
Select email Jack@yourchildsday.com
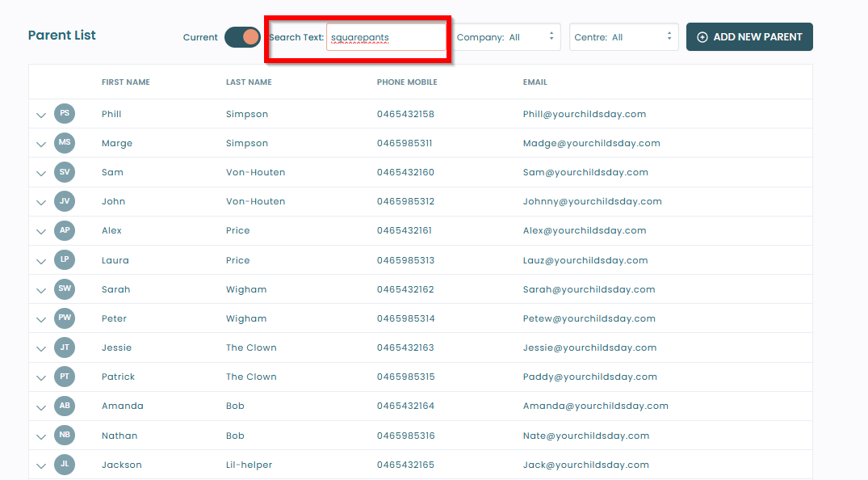586,465
